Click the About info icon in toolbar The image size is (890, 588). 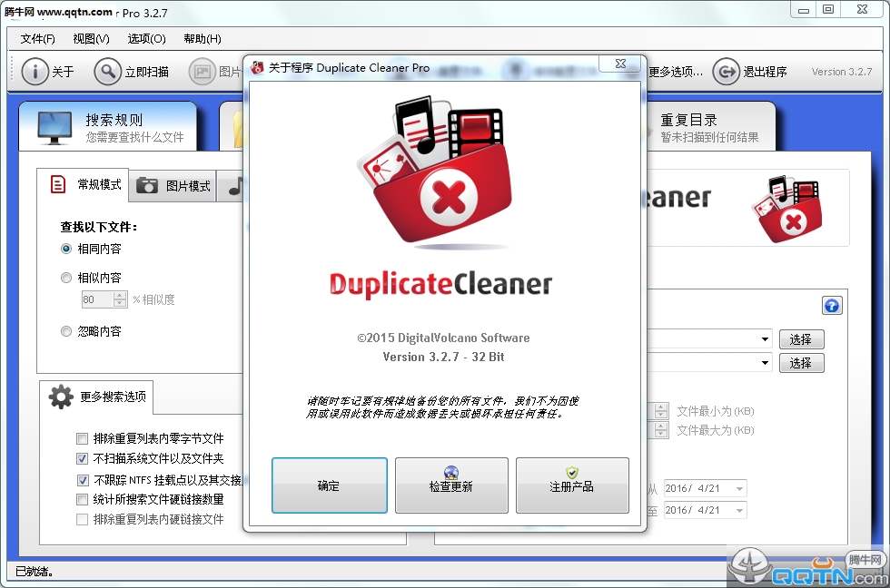tap(35, 72)
